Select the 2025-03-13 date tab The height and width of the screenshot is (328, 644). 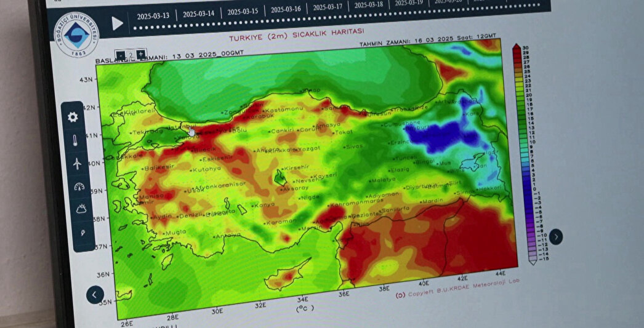153,17
